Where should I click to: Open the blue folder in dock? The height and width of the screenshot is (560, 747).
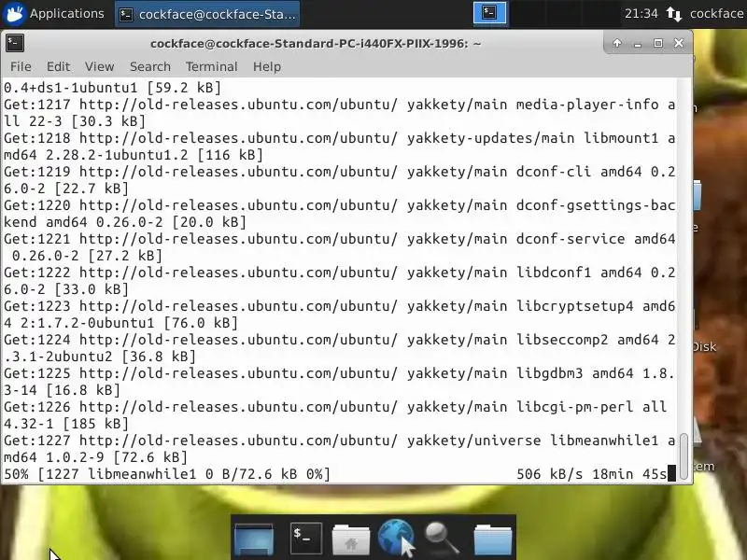[x=493, y=539]
